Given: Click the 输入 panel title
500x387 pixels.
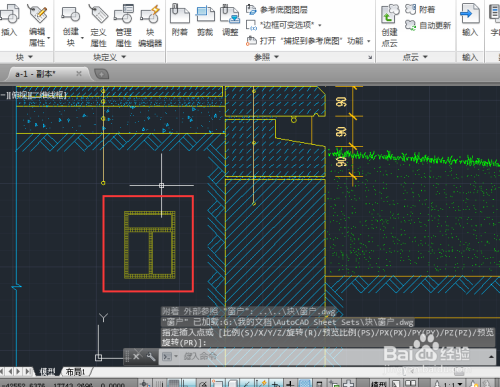Looking at the screenshot, I should point(470,57).
